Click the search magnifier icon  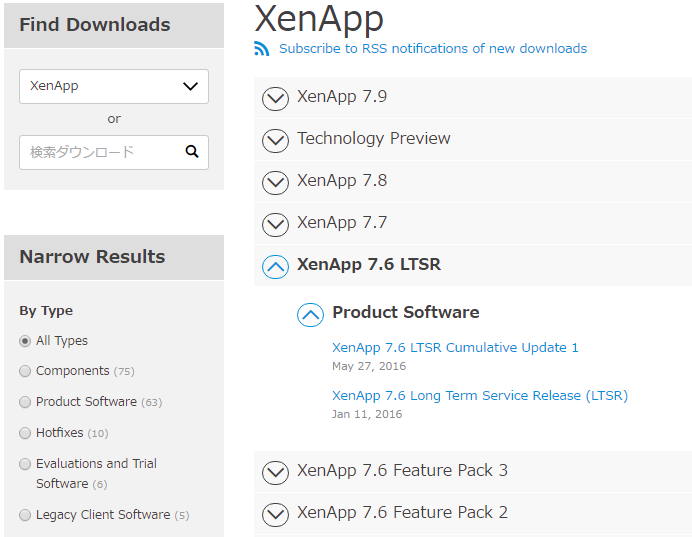pos(192,152)
